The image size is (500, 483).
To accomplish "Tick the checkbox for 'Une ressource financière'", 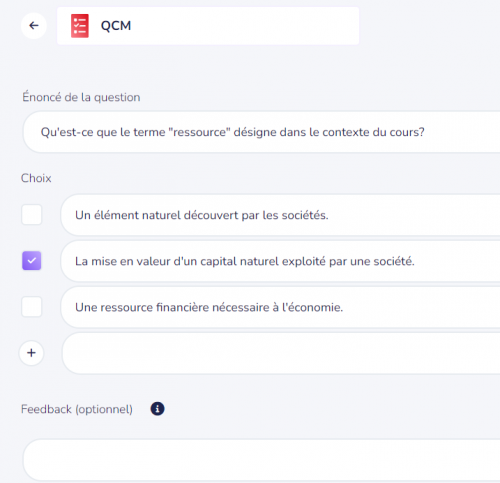I will pyautogui.click(x=32, y=307).
